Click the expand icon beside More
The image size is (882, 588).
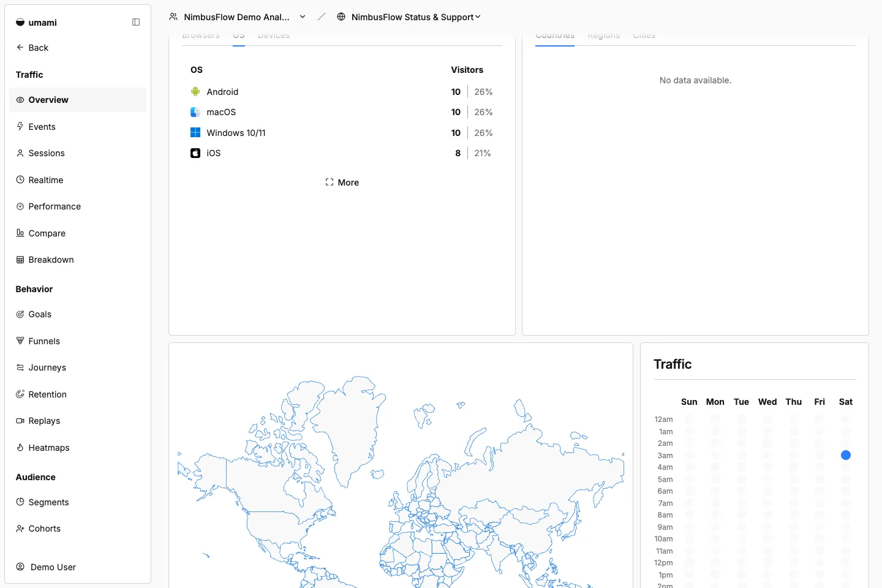(x=330, y=182)
